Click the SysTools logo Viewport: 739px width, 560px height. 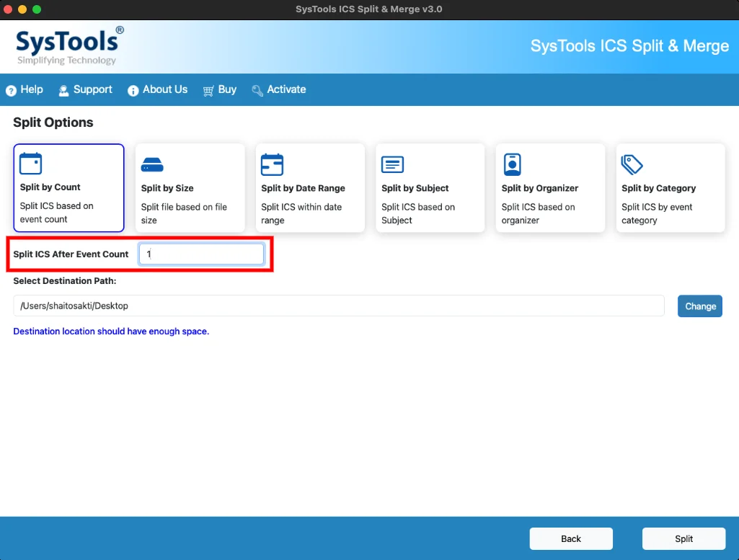click(x=70, y=45)
